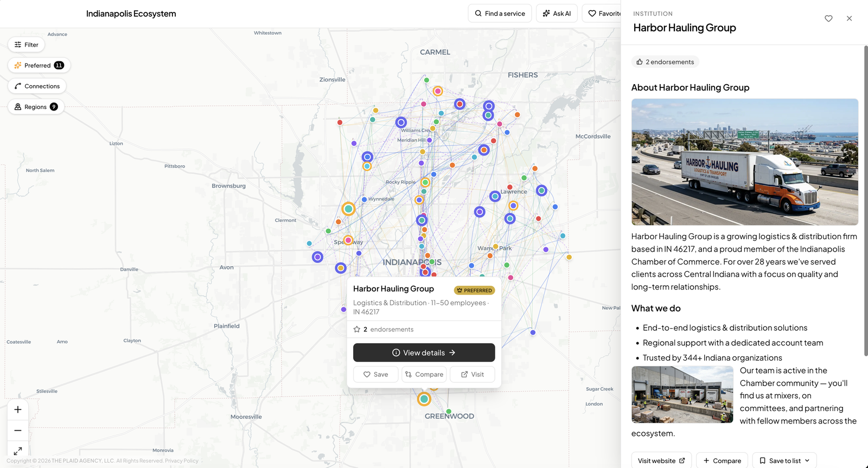The width and height of the screenshot is (868, 468).
Task: Toggle the Preferred filter with 11 badge
Action: click(x=39, y=65)
